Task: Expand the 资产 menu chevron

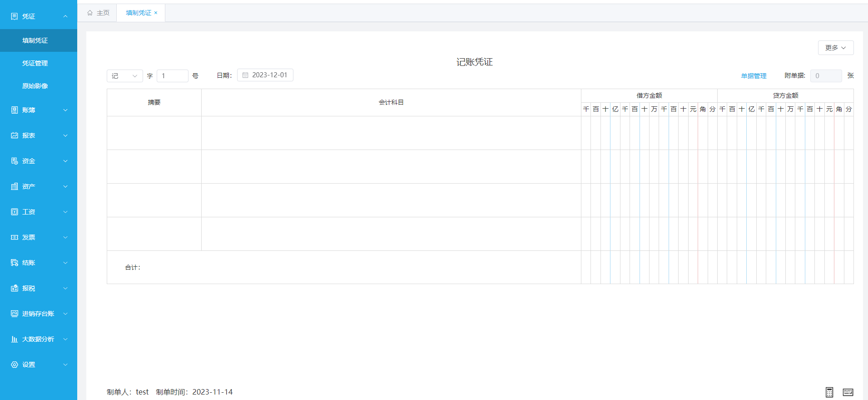Action: coord(65,186)
